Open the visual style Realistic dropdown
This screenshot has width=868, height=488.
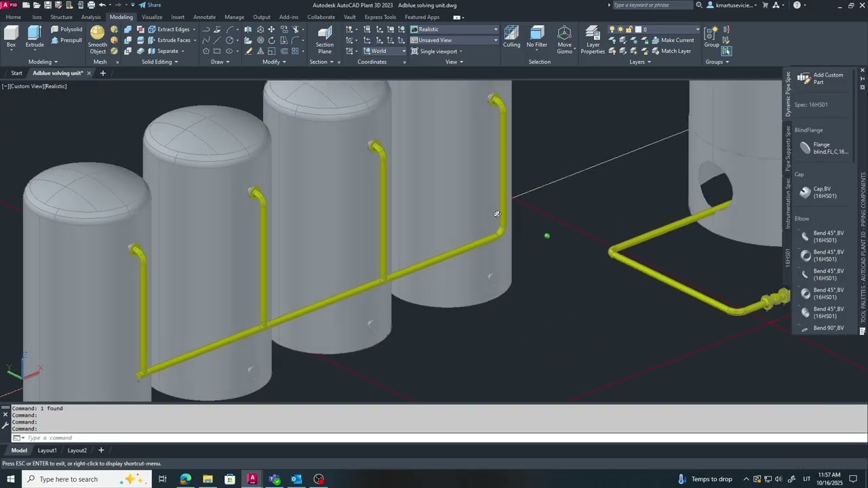pos(454,29)
